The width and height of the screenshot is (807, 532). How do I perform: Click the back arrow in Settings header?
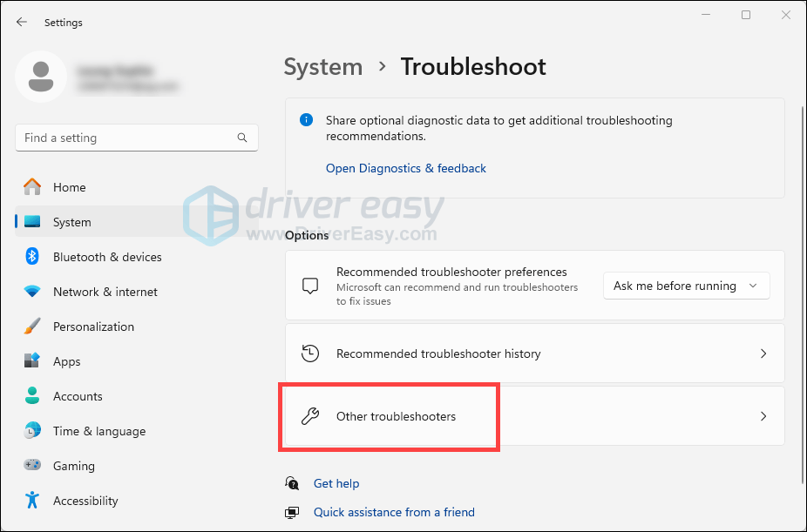tap(22, 23)
